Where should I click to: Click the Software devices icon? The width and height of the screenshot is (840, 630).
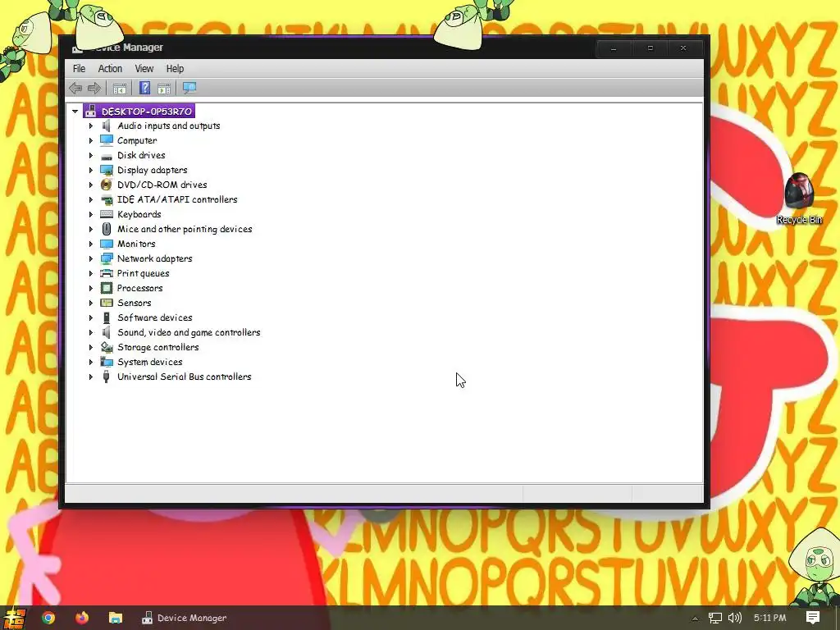pos(107,317)
